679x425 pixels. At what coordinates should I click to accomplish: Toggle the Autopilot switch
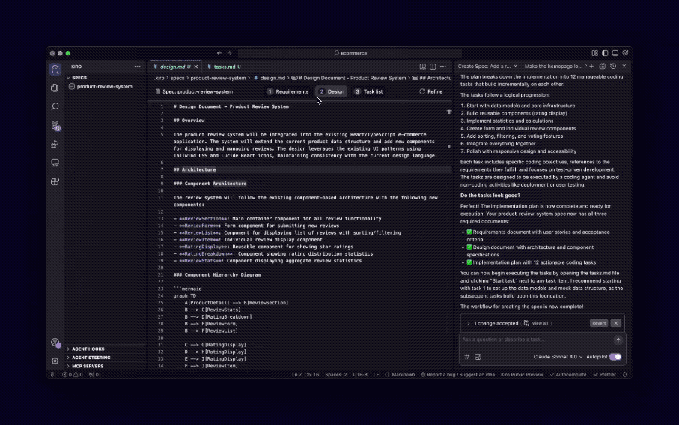615,357
